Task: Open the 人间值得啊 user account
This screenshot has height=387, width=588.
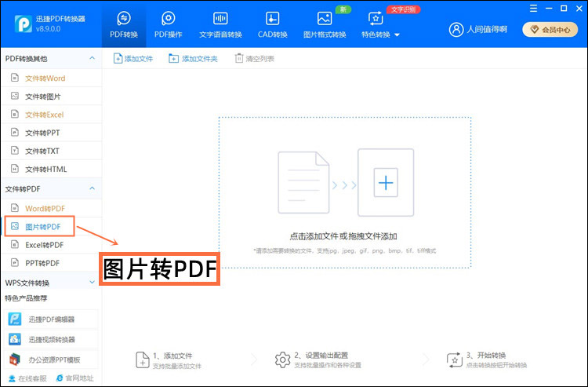Action: (x=486, y=29)
